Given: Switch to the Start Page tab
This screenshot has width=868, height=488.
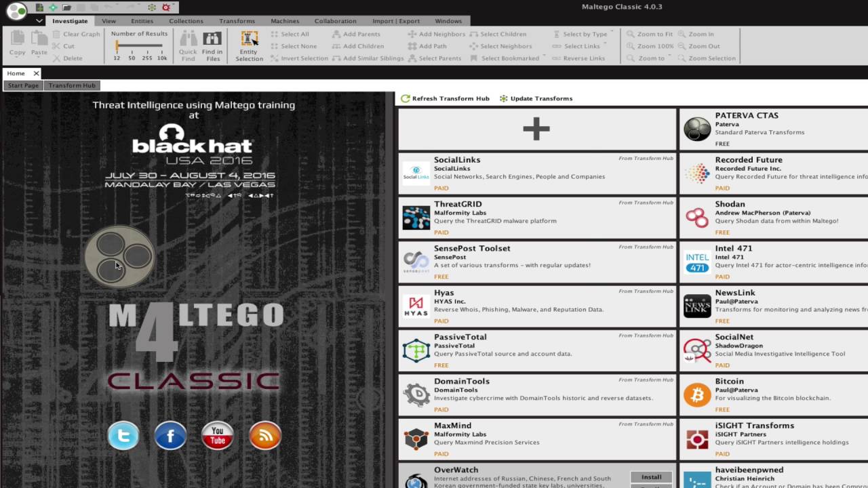Looking at the screenshot, I should tap(23, 85).
